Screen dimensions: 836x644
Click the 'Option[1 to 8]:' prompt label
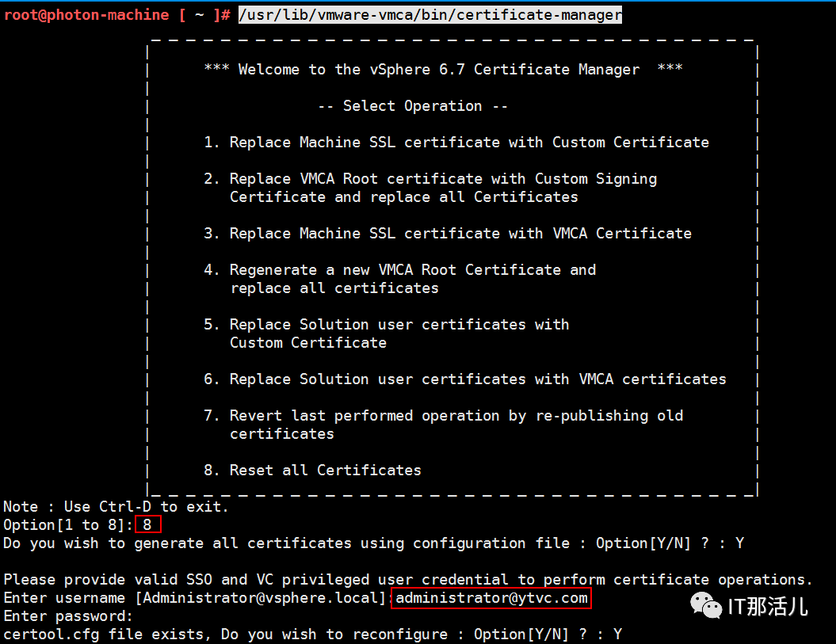[x=68, y=524]
